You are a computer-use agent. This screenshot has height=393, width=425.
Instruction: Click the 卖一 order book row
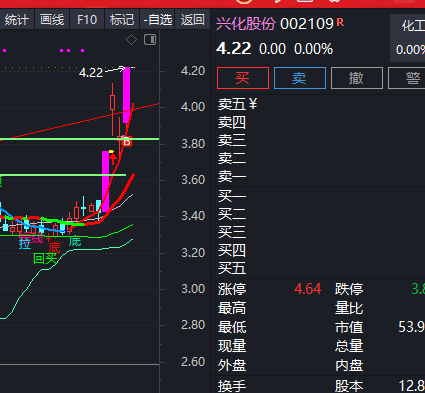tap(318, 176)
